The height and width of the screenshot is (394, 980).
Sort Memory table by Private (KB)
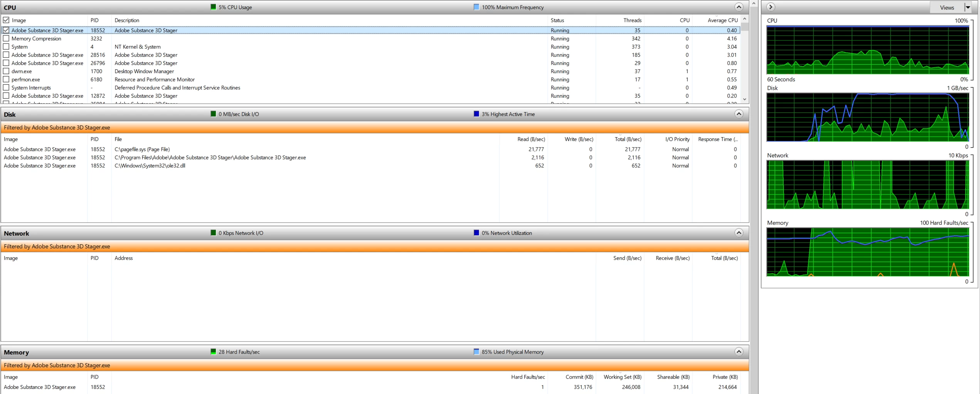[x=716, y=377]
